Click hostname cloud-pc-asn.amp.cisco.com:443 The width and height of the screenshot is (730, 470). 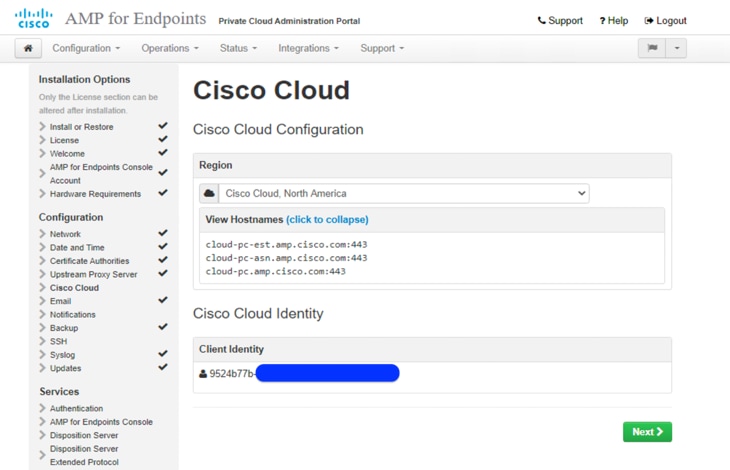[286, 258]
